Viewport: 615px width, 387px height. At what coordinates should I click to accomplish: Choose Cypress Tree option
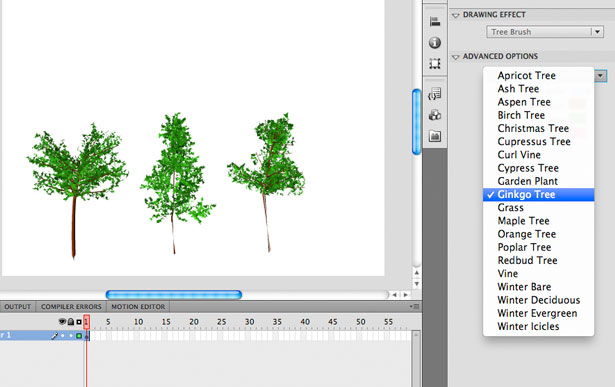pyautogui.click(x=539, y=168)
